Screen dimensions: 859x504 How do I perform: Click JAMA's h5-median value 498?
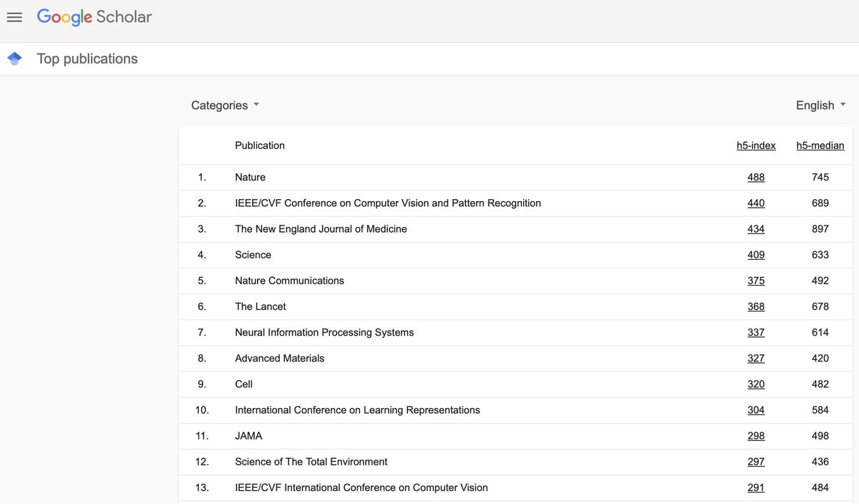pos(820,436)
